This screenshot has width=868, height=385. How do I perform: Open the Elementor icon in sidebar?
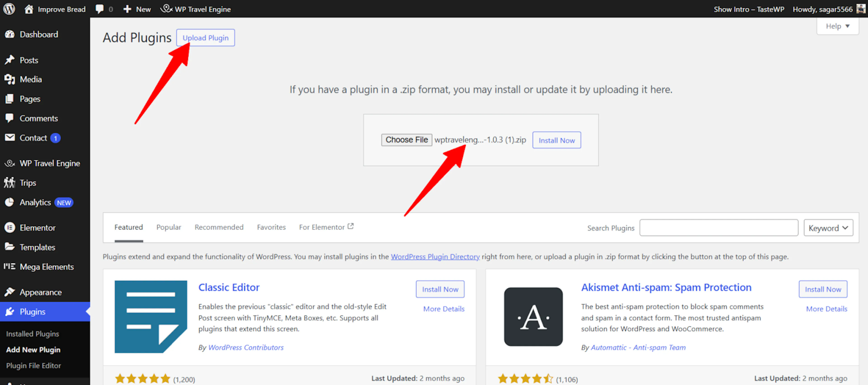pyautogui.click(x=10, y=228)
